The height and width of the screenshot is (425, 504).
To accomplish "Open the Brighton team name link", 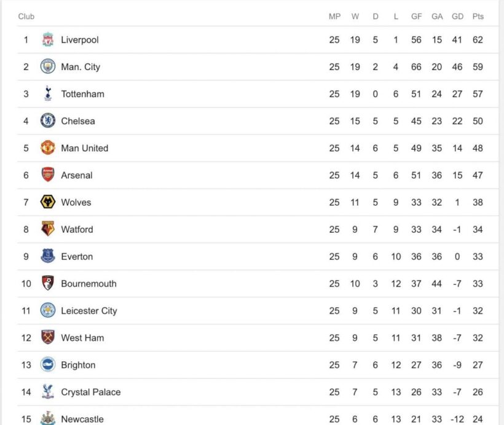I will click(x=78, y=365).
